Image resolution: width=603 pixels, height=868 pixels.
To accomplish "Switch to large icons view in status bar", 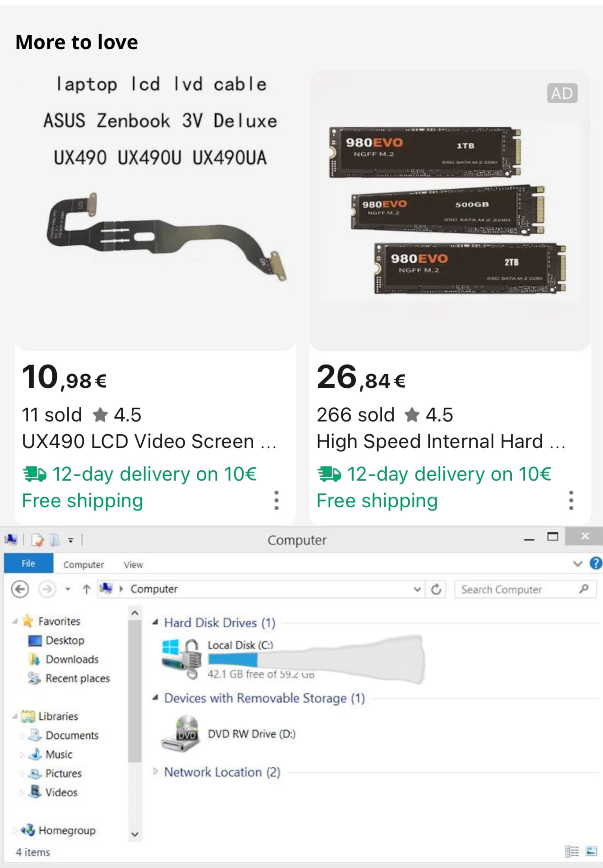I will pos(591,851).
